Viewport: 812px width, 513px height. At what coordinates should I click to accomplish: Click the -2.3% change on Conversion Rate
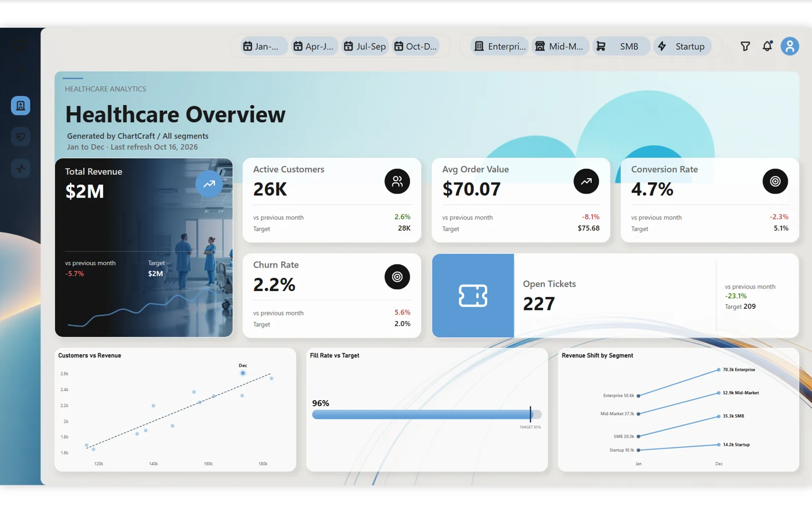coord(779,217)
